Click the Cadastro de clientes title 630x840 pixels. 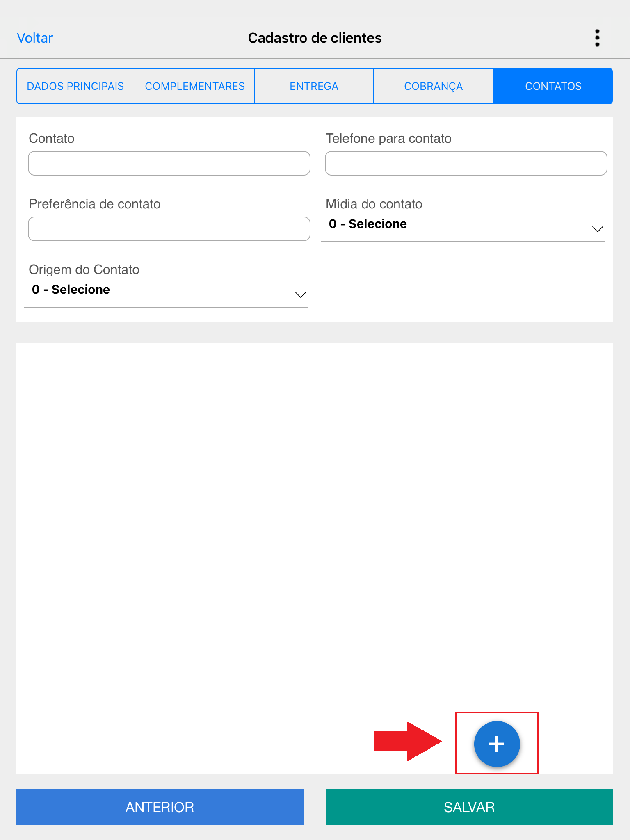(315, 38)
